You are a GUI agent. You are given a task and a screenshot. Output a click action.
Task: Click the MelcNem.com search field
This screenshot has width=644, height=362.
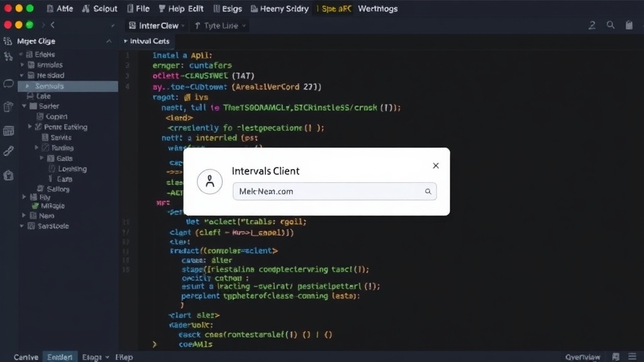click(335, 191)
